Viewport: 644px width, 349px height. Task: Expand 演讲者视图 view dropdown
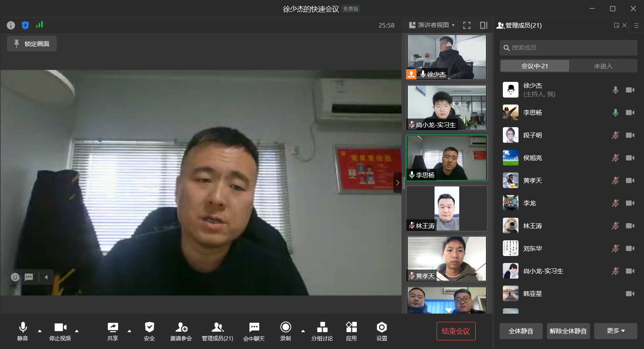pyautogui.click(x=432, y=26)
